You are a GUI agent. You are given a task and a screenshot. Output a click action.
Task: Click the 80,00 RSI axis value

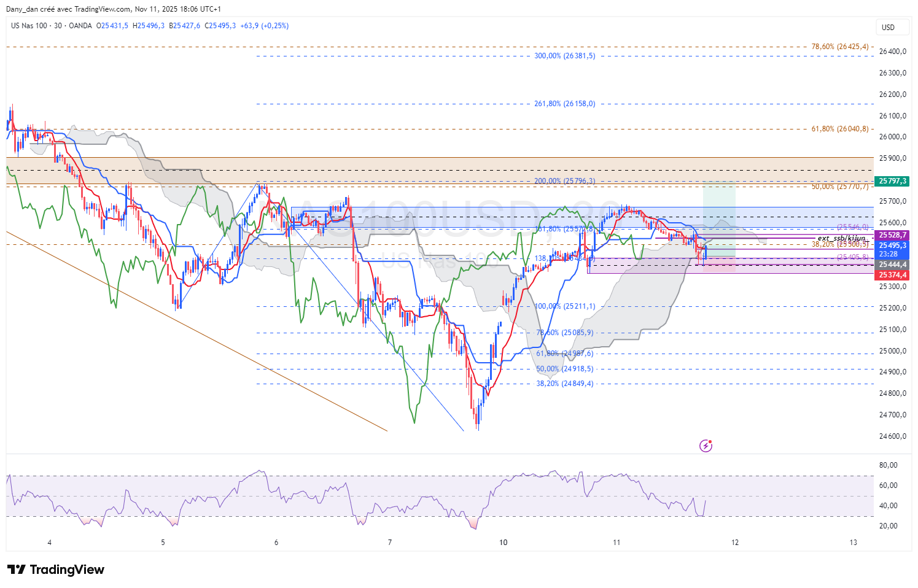point(889,465)
